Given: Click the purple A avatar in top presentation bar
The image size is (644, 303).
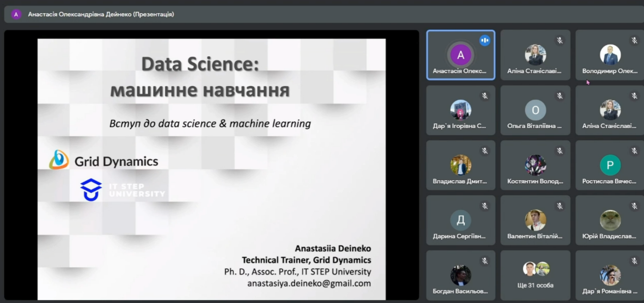Looking at the screenshot, I should (x=16, y=14).
